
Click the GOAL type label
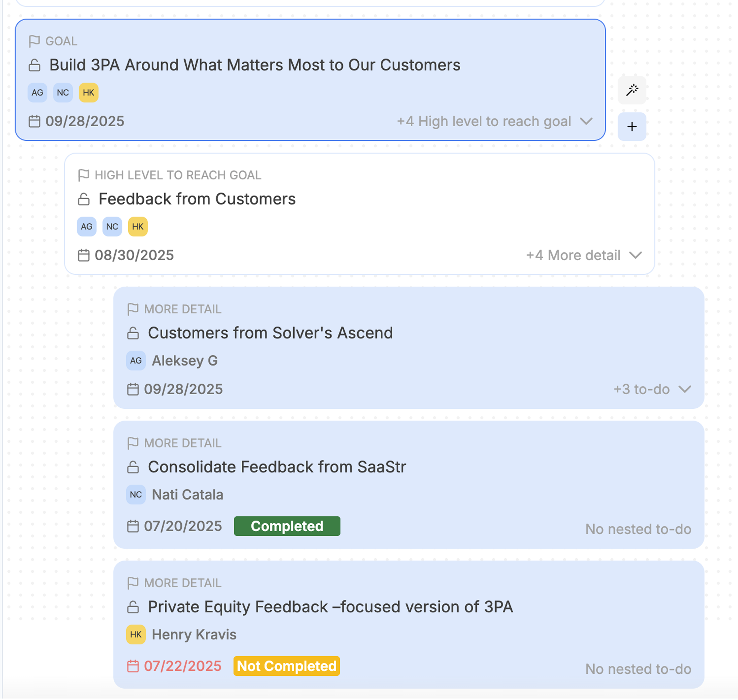pyautogui.click(x=61, y=41)
